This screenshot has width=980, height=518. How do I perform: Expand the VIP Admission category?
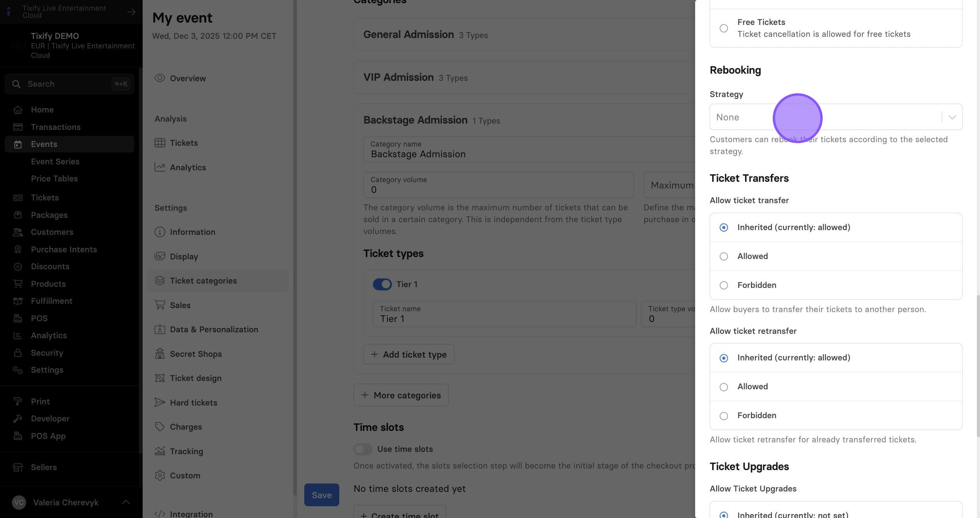click(524, 77)
